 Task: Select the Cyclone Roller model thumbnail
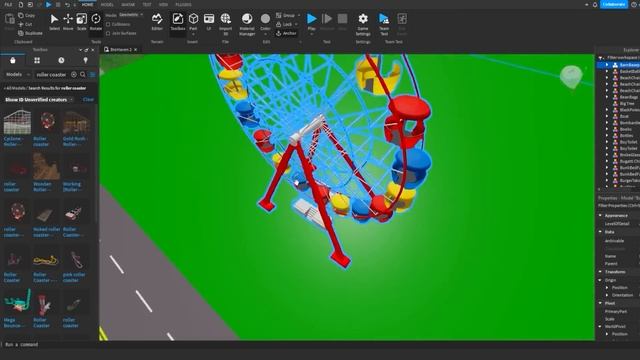(x=17, y=122)
